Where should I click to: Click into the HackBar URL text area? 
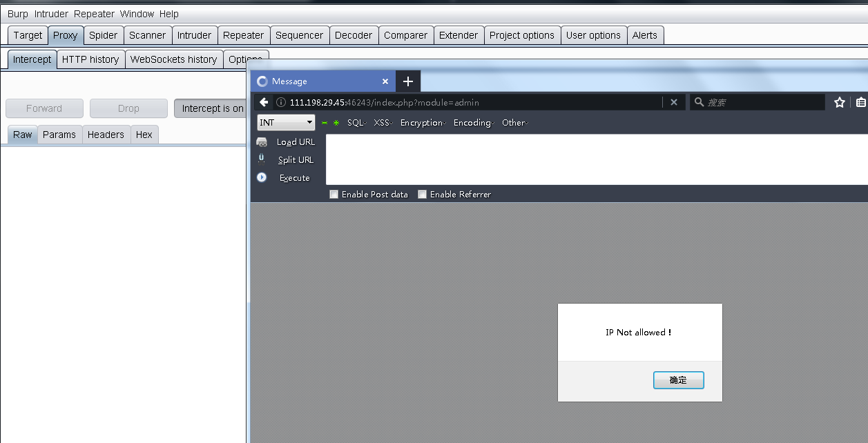click(x=594, y=159)
